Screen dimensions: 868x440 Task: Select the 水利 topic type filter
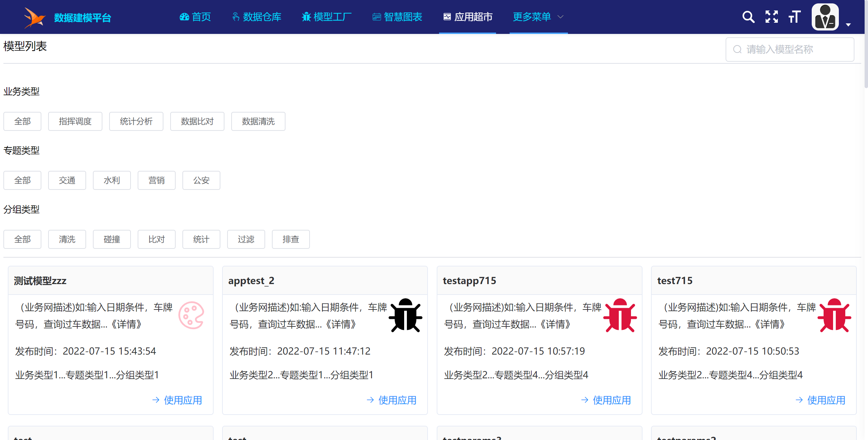[x=112, y=180]
